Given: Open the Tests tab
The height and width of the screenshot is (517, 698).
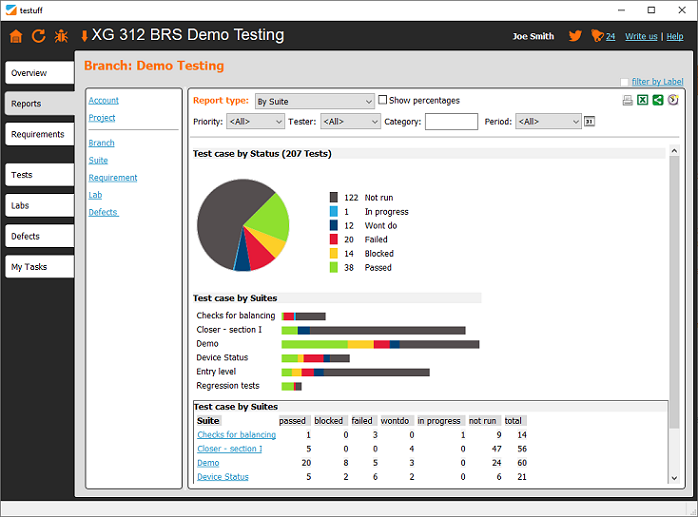Looking at the screenshot, I should 40,175.
